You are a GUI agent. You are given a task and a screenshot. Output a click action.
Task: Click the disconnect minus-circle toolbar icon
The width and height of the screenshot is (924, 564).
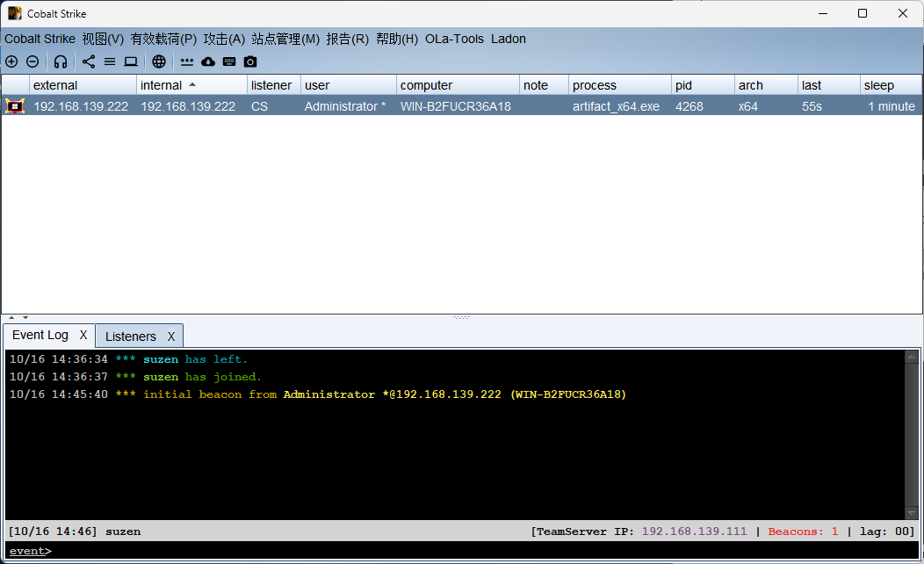[33, 61]
